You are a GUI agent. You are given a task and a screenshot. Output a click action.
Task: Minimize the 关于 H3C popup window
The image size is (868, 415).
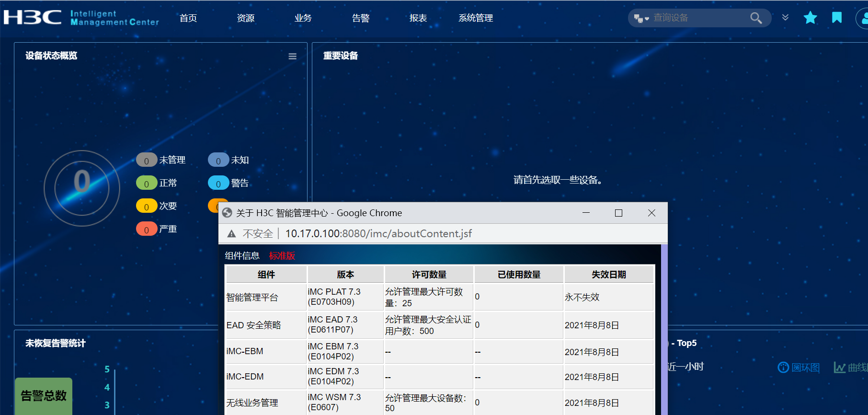(x=586, y=213)
